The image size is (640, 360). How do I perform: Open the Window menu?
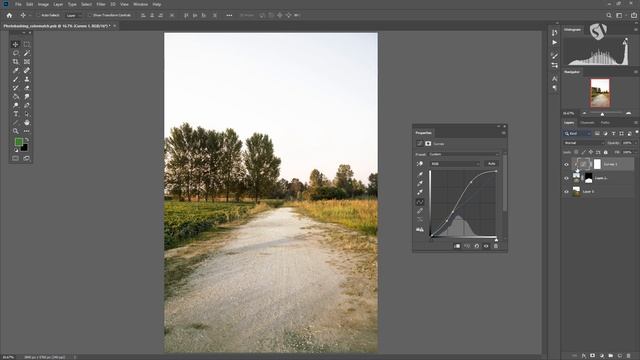[140, 4]
